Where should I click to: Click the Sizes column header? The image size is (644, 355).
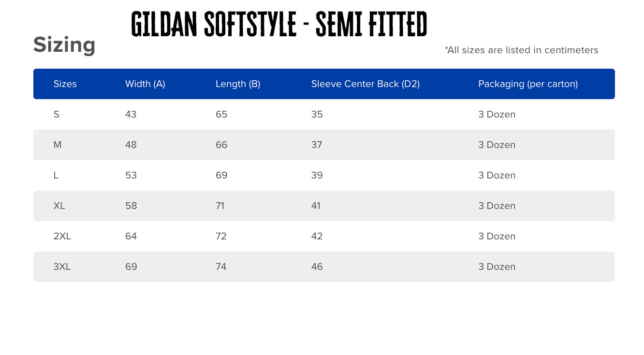65,84
